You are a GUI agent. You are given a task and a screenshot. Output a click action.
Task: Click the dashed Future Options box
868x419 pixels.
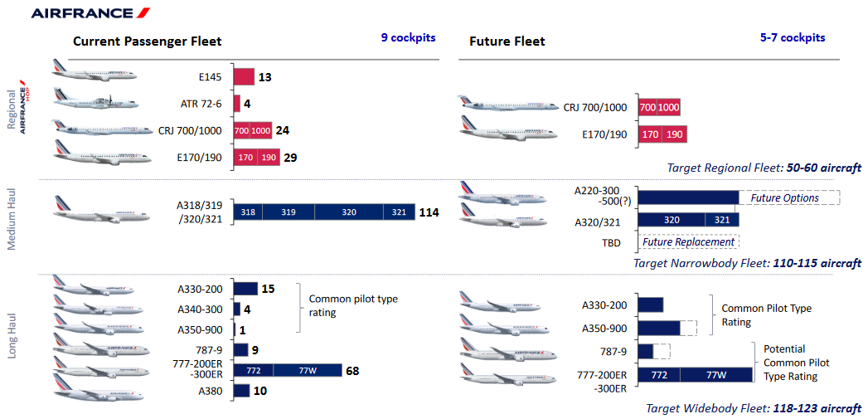[788, 197]
